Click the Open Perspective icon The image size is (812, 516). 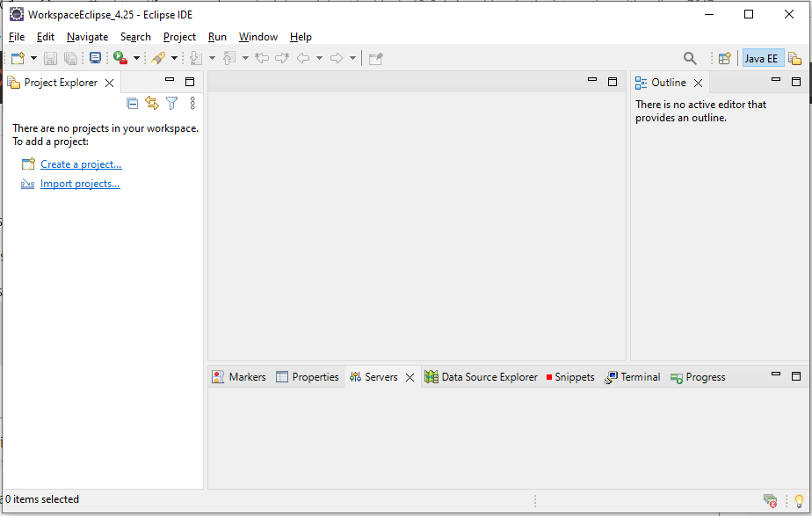[724, 58]
